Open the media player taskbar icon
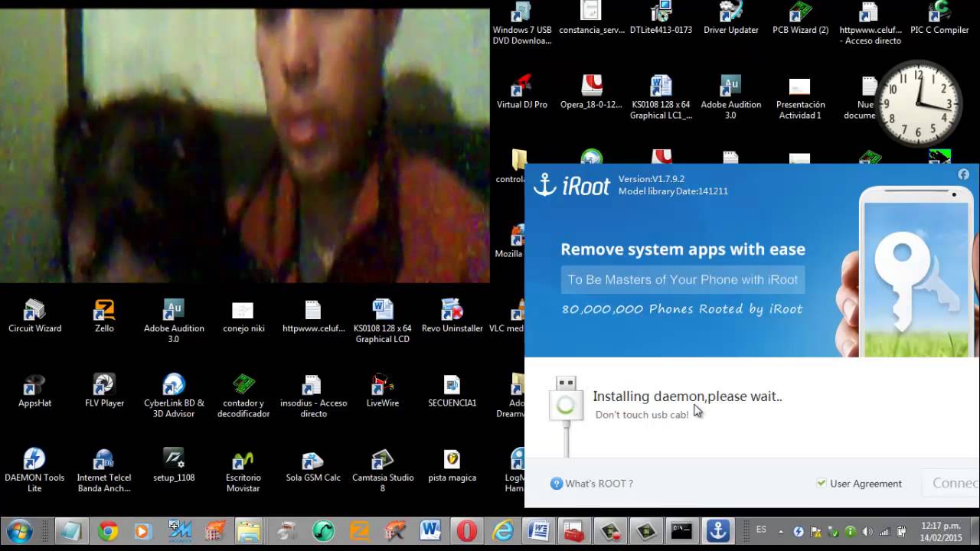Image resolution: width=980 pixels, height=551 pixels. pos(143,530)
